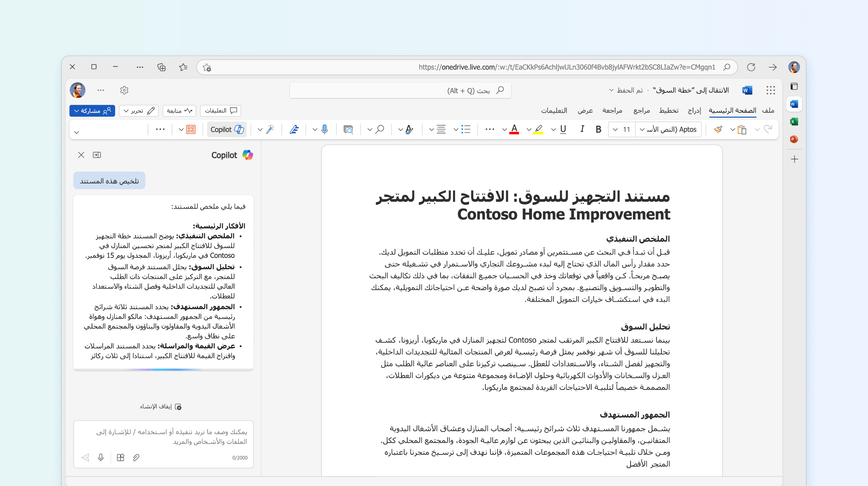868x486 pixels.
Task: Expand the underline style dropdown arrow
Action: point(553,130)
